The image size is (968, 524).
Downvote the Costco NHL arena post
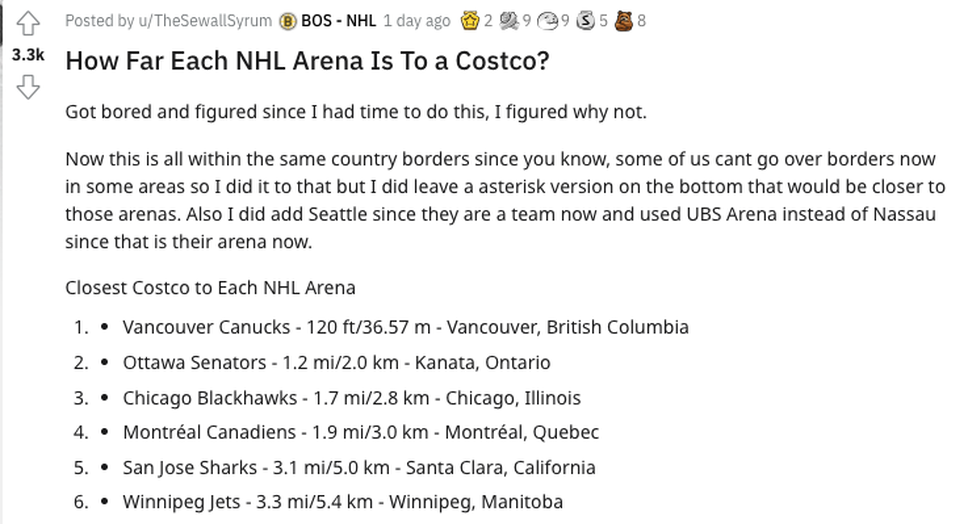(x=28, y=88)
